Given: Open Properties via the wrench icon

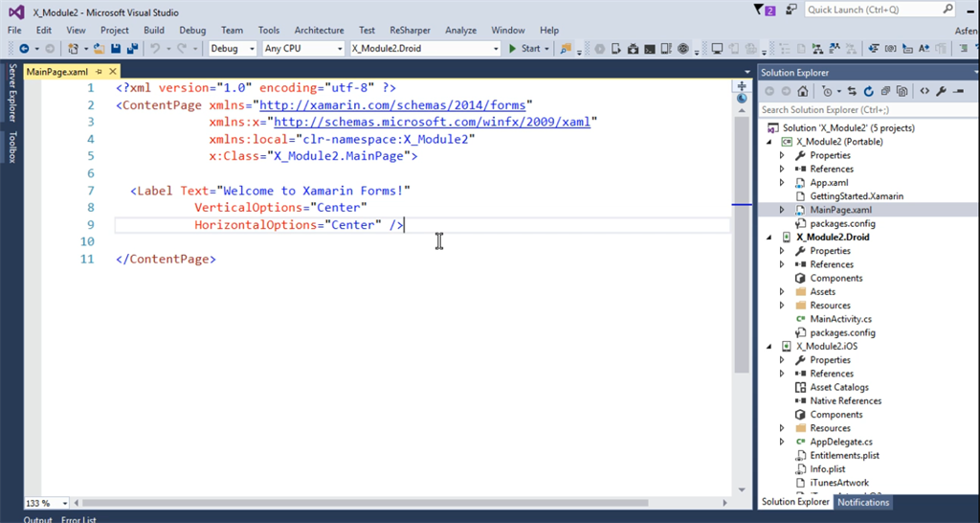Looking at the screenshot, I should [942, 92].
